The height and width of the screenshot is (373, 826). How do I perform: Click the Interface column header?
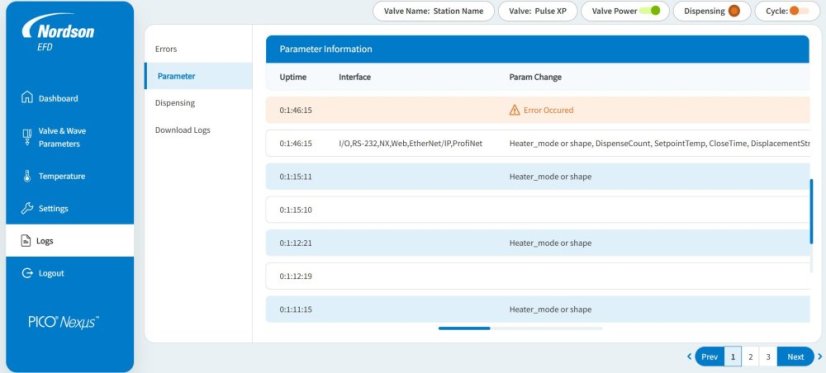tap(355, 77)
